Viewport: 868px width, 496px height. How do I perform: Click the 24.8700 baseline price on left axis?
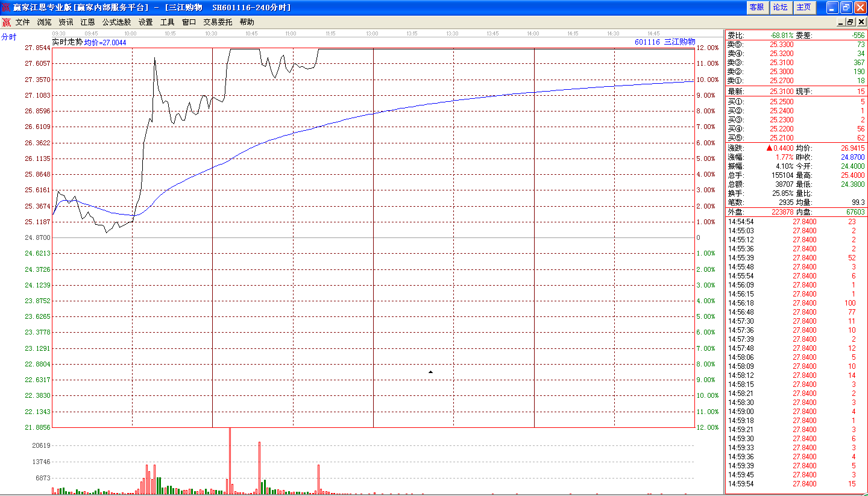[x=37, y=237]
